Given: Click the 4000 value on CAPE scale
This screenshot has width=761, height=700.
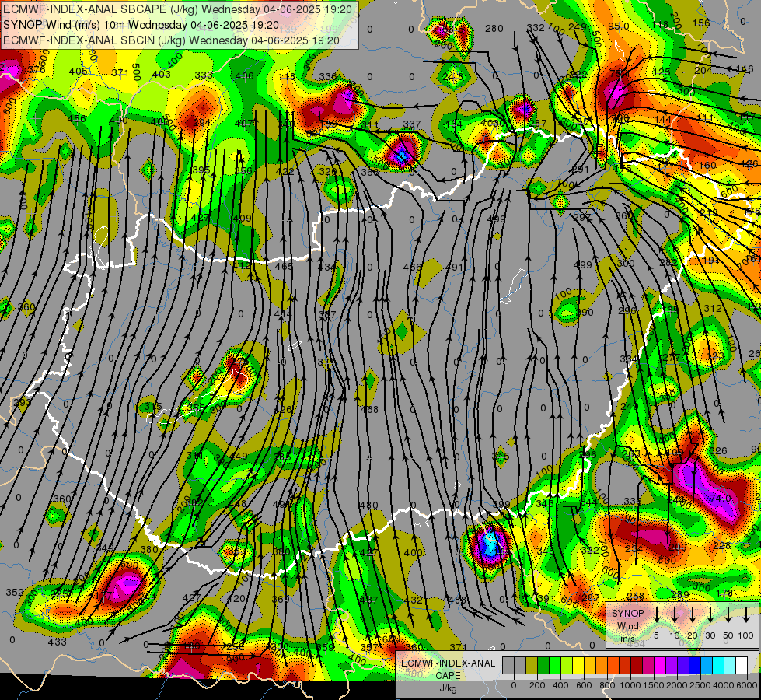Looking at the screenshot, I should (724, 685).
